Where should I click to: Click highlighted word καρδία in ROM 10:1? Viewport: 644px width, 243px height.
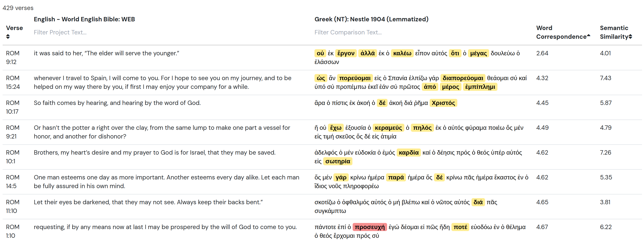click(x=408, y=153)
